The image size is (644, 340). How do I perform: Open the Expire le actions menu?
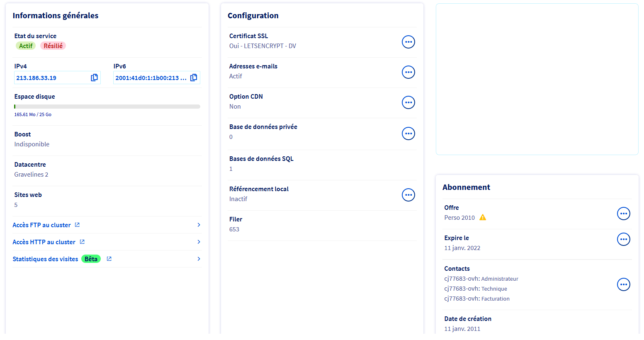click(623, 239)
